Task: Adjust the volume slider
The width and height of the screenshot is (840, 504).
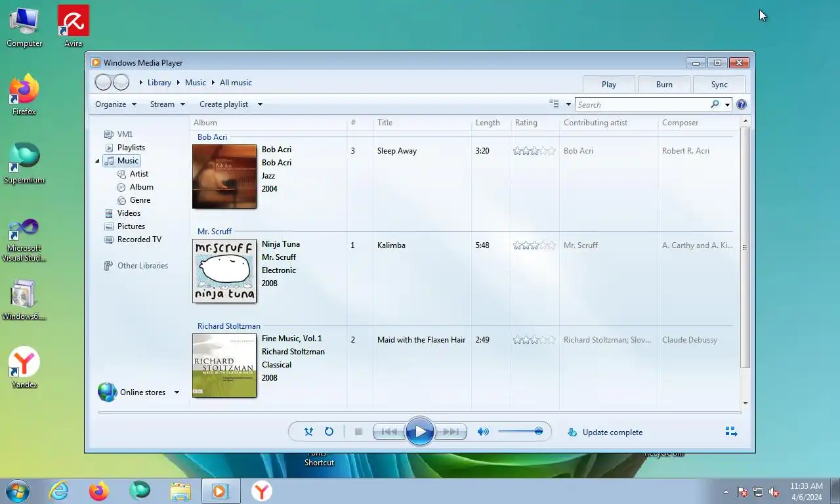Action: tap(520, 432)
